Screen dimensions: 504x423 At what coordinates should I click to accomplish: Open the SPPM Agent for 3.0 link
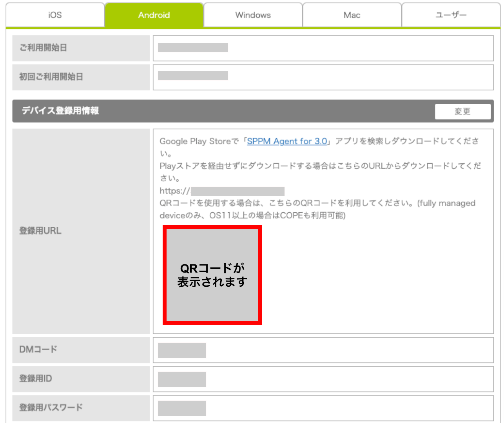287,141
